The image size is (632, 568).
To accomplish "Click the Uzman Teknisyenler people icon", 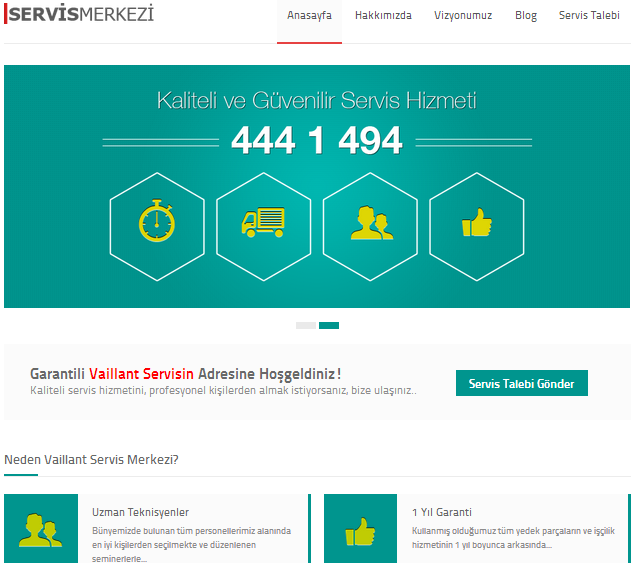I will (41, 529).
